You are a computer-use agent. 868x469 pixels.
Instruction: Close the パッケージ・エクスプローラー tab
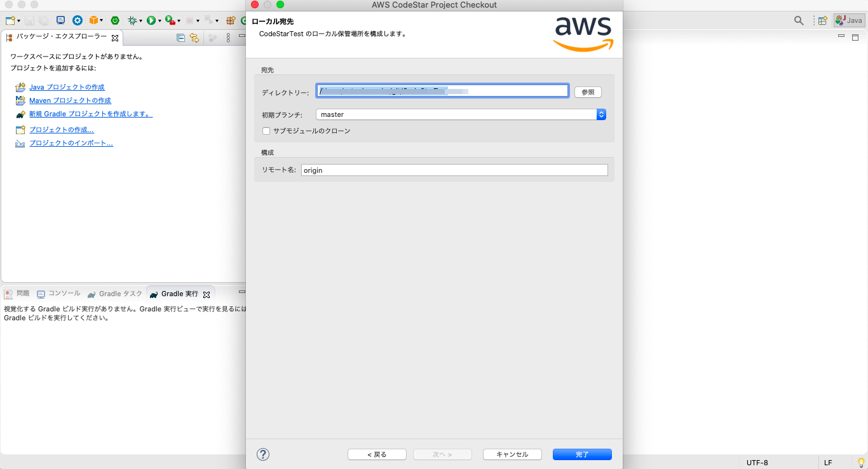coord(115,38)
